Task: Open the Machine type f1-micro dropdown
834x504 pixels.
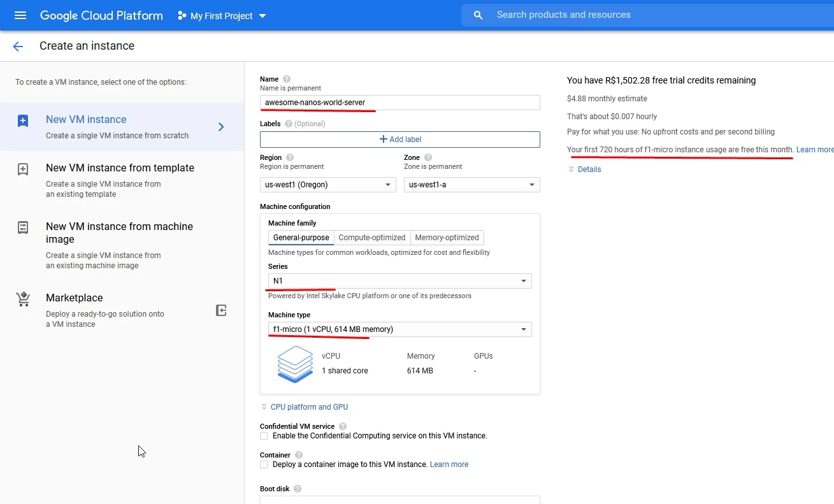Action: [x=400, y=329]
